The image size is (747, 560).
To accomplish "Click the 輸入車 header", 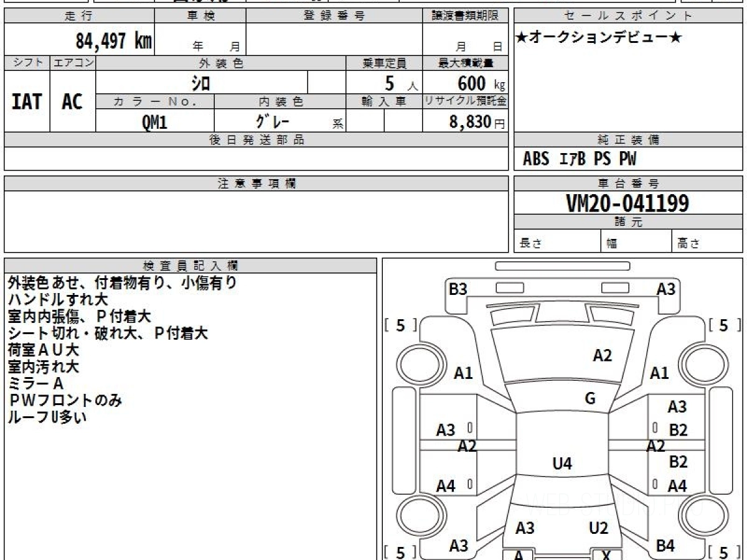I will click(384, 102).
